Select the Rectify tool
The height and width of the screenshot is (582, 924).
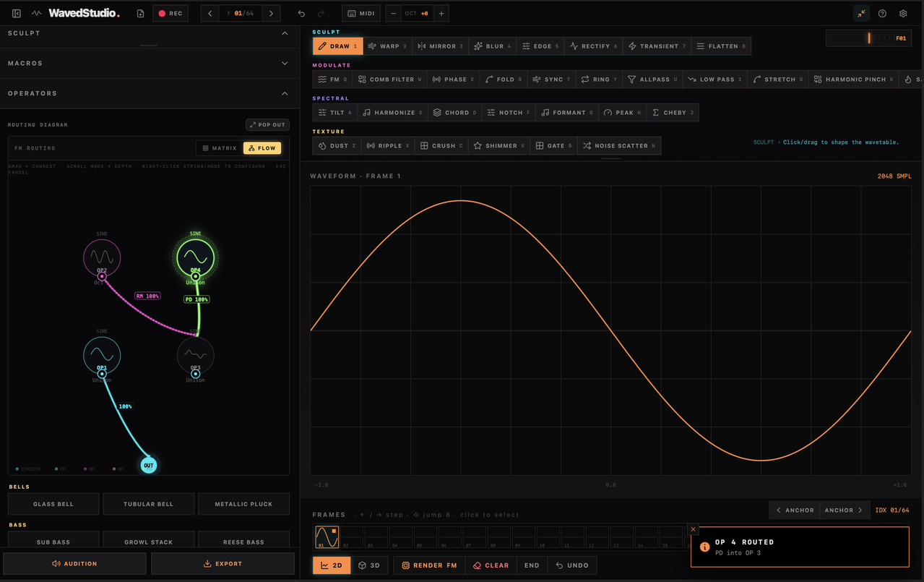click(594, 46)
